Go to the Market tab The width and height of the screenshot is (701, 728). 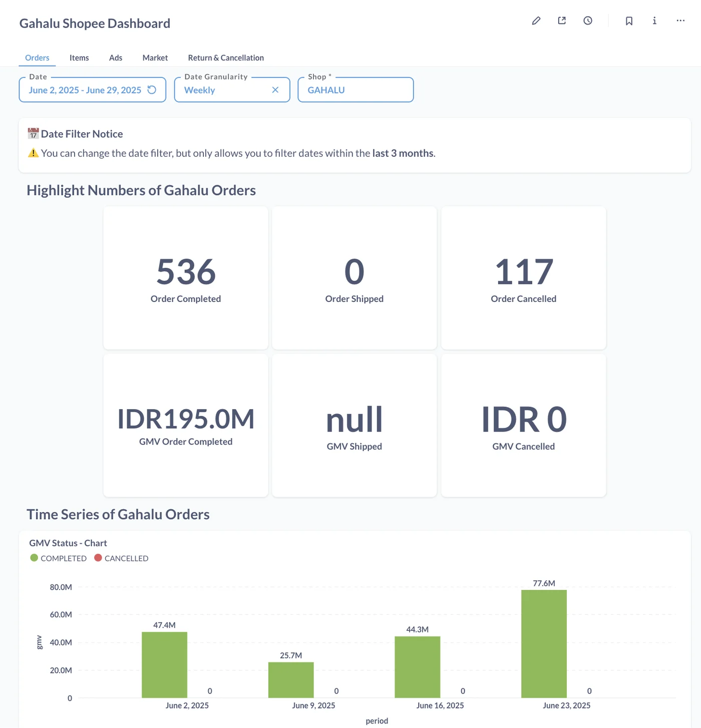click(x=155, y=58)
